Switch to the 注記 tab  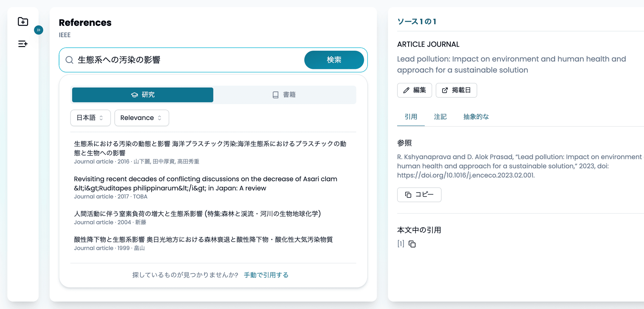coord(440,117)
